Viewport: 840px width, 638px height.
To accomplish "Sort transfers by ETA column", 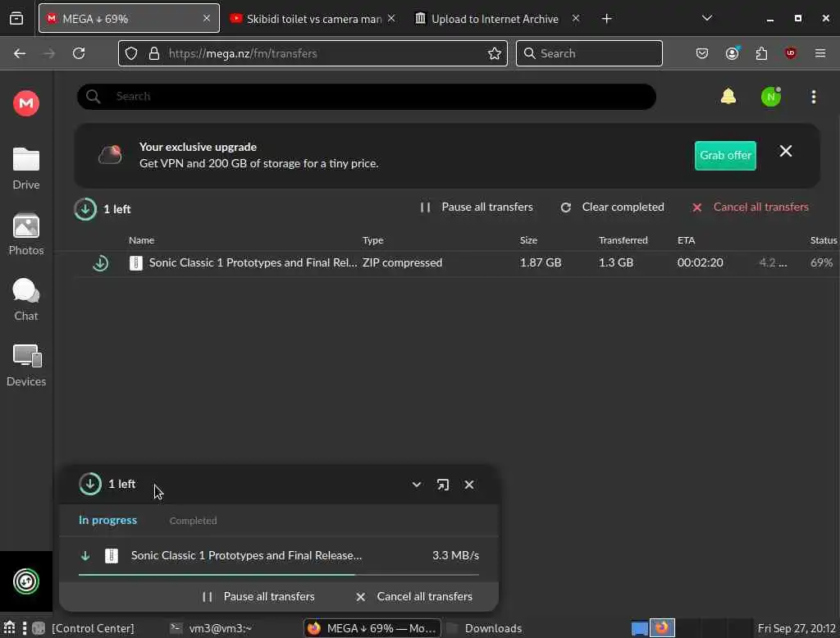I will pos(686,240).
